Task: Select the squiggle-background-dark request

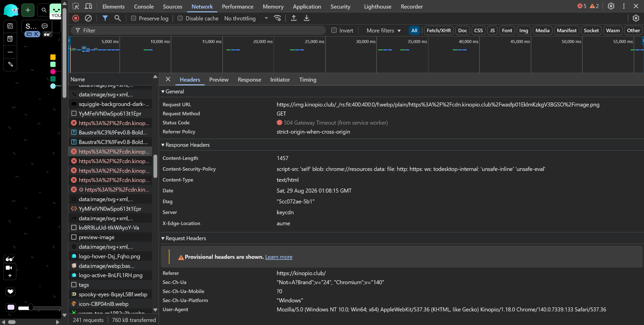Action: click(x=110, y=104)
